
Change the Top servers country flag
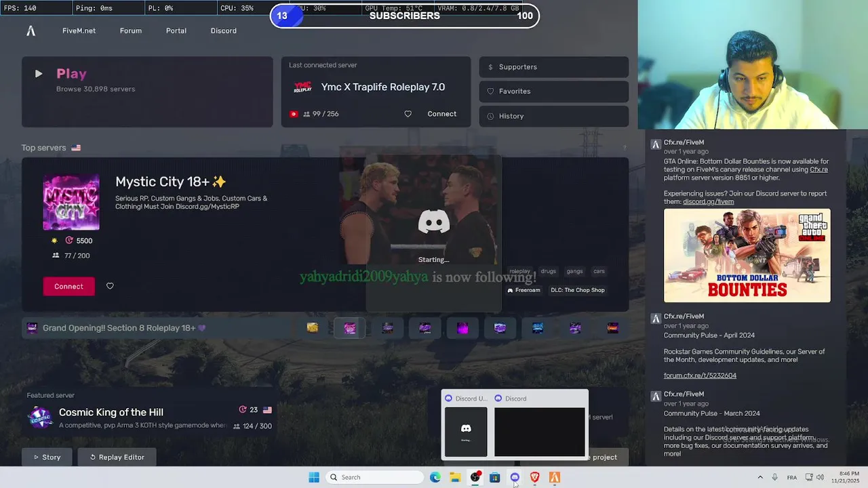coord(76,148)
